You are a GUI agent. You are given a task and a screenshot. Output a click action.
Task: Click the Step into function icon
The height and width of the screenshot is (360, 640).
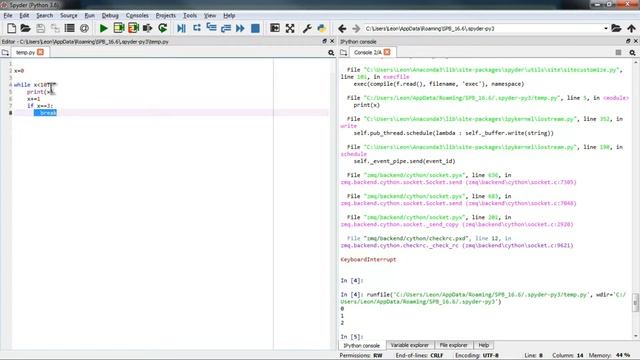click(211, 28)
